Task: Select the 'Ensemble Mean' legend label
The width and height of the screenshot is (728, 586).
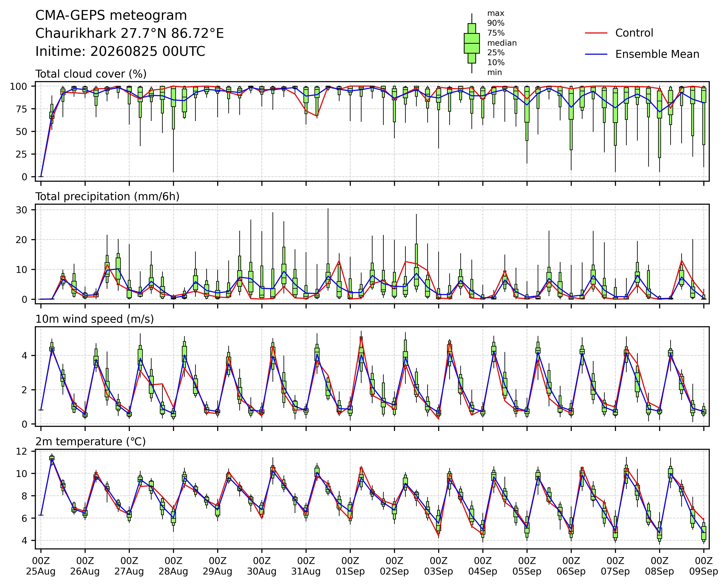Action: tap(657, 54)
